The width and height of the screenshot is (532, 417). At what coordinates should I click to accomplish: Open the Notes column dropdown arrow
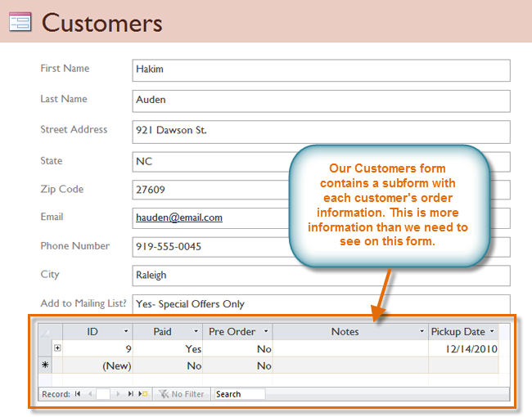click(422, 331)
